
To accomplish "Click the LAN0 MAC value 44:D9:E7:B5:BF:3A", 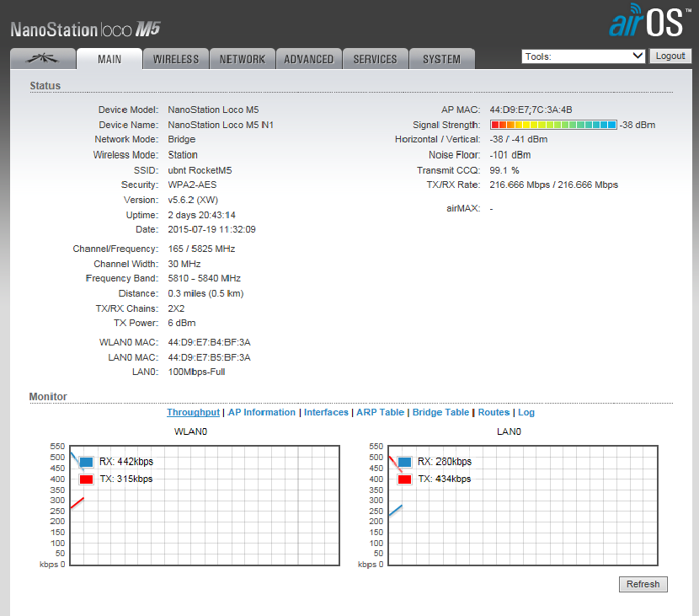I will [x=209, y=358].
